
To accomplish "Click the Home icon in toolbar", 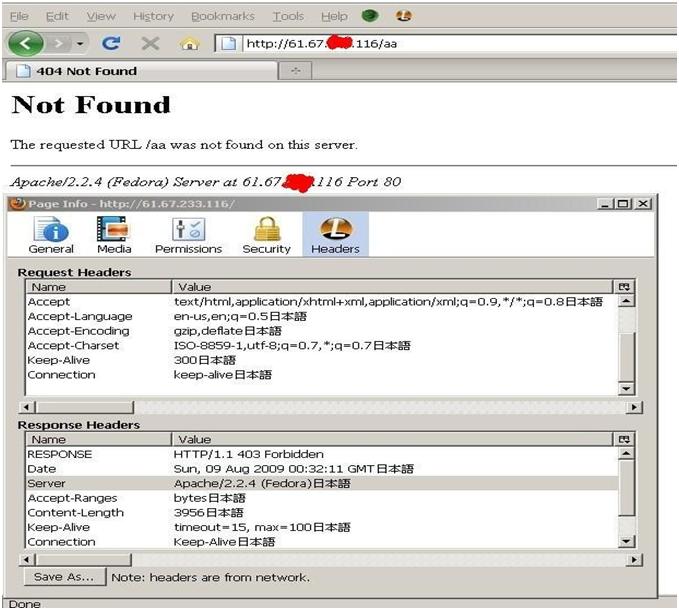I will (188, 43).
